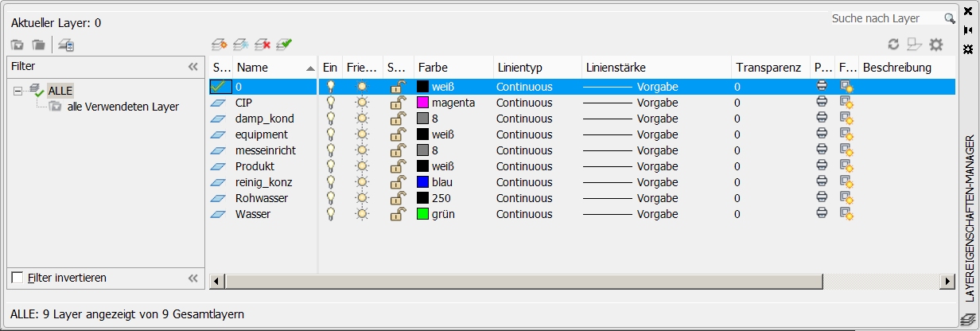Screen dimensions: 980x331
Task: Enable the Filter invertieren checkbox
Action: click(x=17, y=278)
